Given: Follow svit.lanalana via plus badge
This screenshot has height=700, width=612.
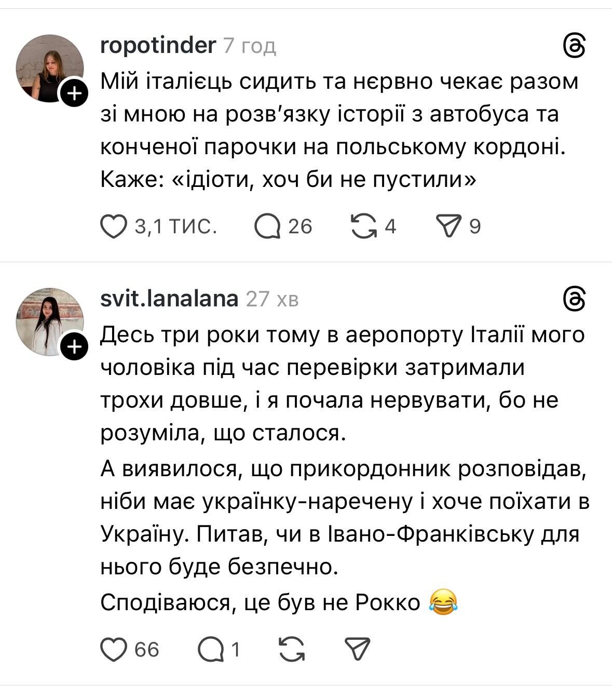Looking at the screenshot, I should click(75, 347).
